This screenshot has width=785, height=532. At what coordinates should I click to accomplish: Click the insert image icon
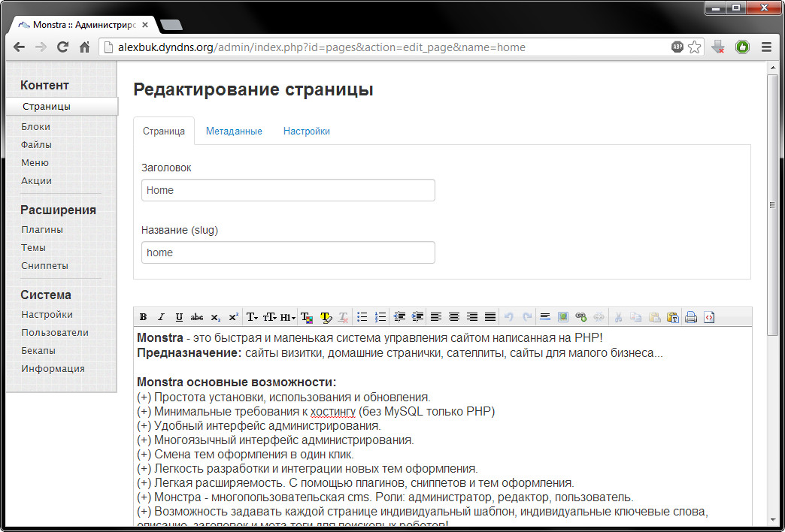[562, 317]
